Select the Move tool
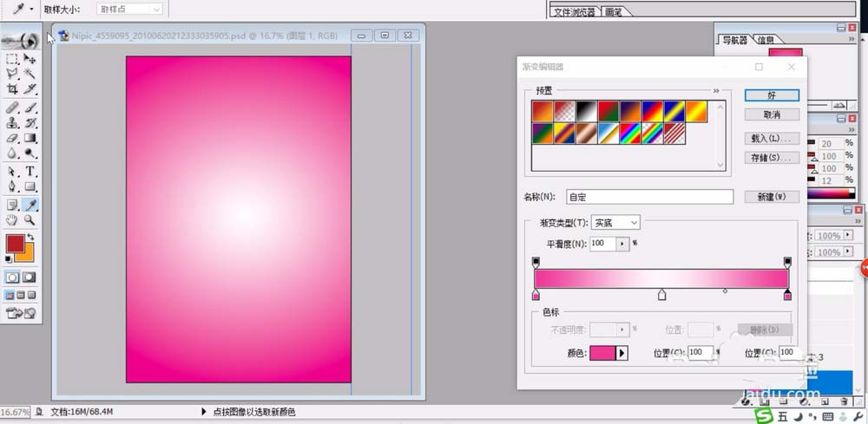Screen dimensions: 868x424 30,58
